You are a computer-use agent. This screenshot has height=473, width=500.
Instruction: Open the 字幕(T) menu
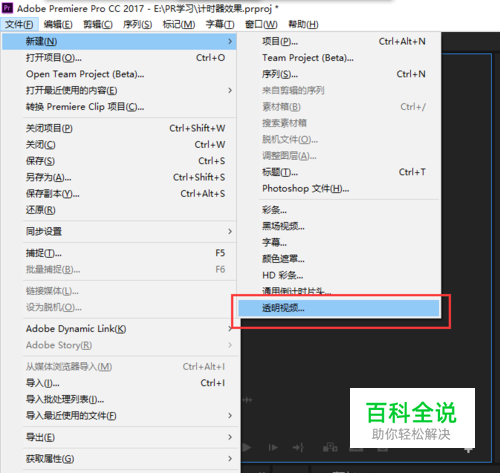point(220,24)
